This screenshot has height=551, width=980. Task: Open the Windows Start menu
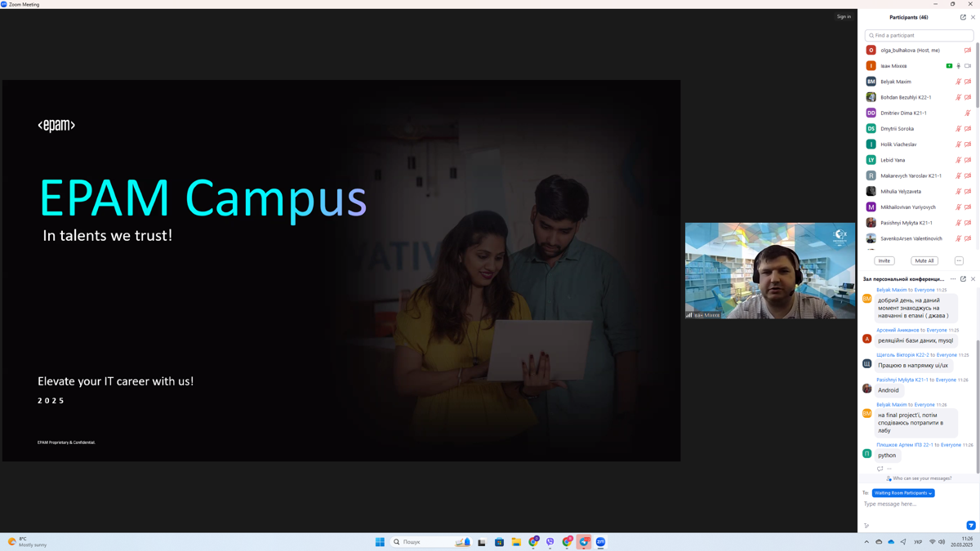pos(380,542)
